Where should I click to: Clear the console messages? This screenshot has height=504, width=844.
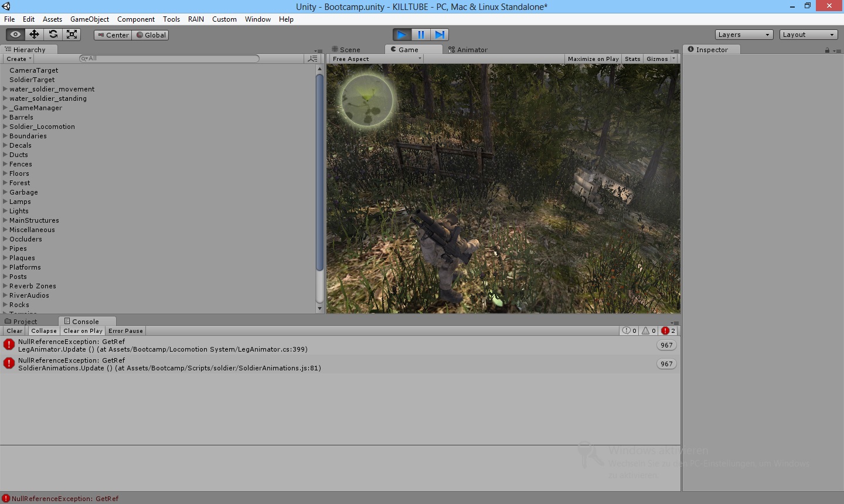click(15, 331)
